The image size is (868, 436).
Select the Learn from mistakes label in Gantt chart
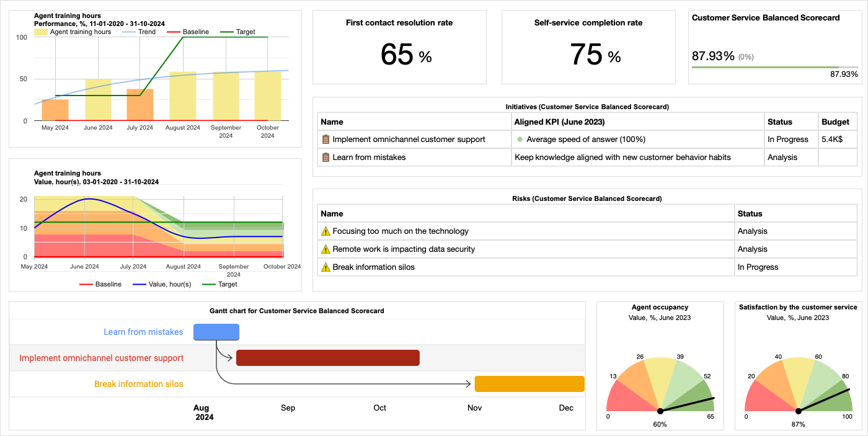coord(143,332)
